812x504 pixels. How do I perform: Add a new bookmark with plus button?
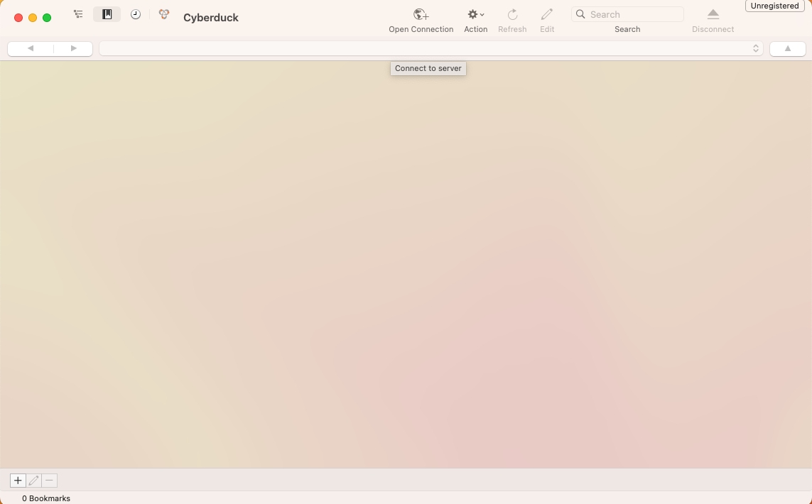tap(18, 481)
